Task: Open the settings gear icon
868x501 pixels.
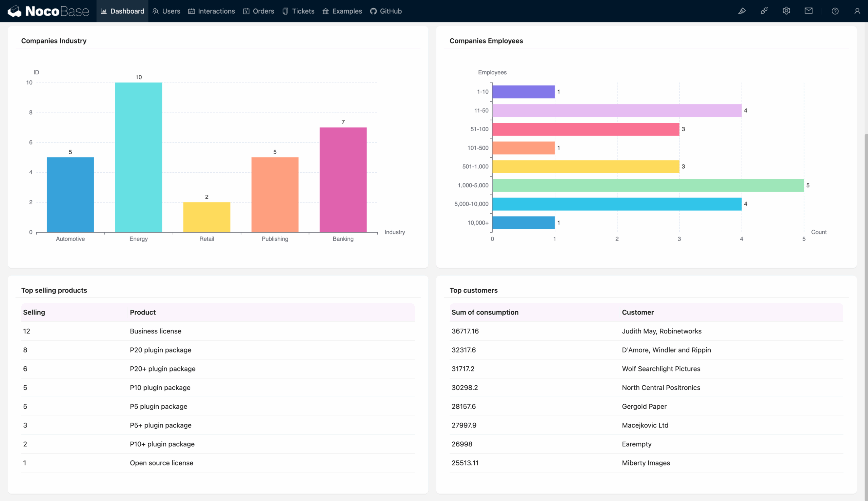Action: [x=787, y=11]
